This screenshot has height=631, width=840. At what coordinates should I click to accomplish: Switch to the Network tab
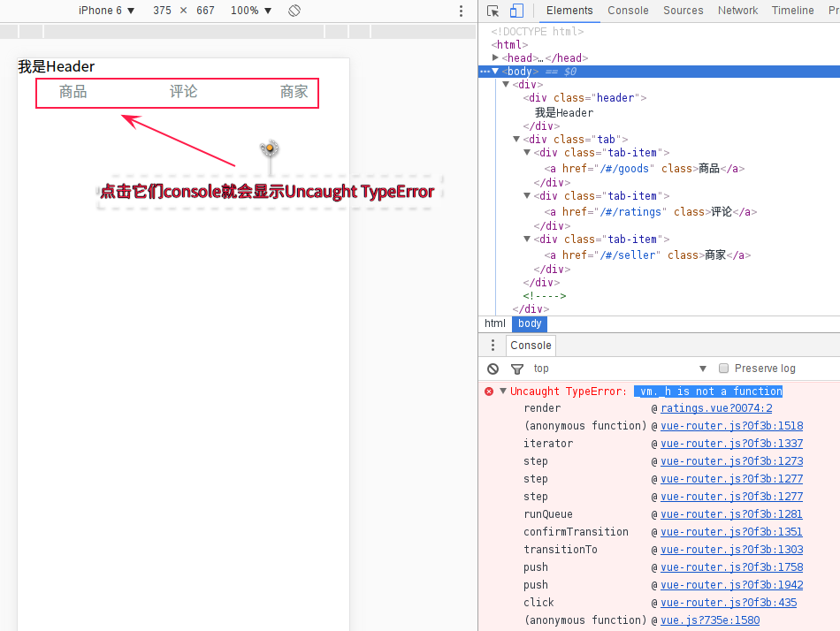click(x=737, y=11)
